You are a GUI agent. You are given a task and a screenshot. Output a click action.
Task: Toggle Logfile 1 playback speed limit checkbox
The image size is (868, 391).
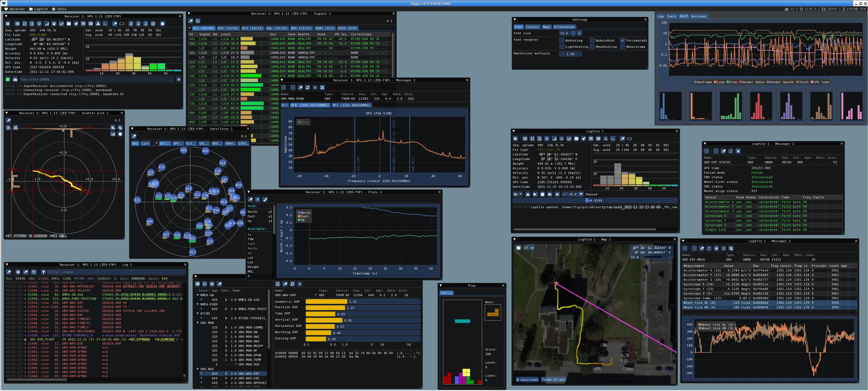pyautogui.click(x=564, y=195)
